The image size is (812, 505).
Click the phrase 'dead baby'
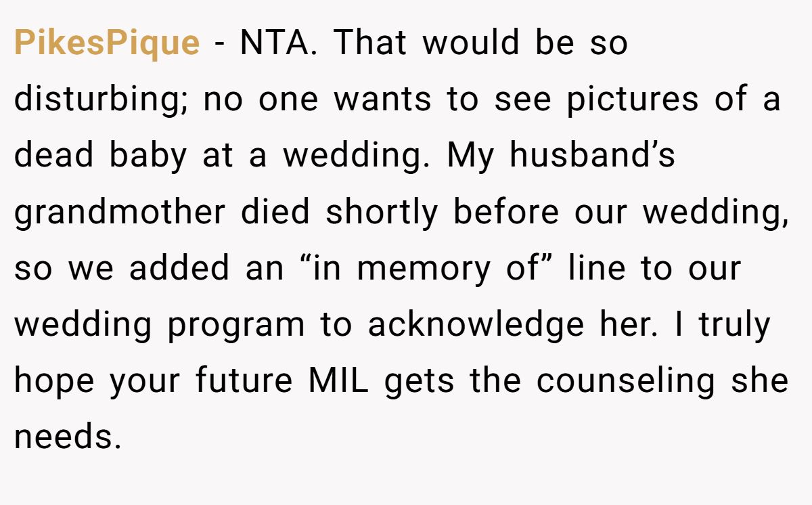click(x=100, y=156)
